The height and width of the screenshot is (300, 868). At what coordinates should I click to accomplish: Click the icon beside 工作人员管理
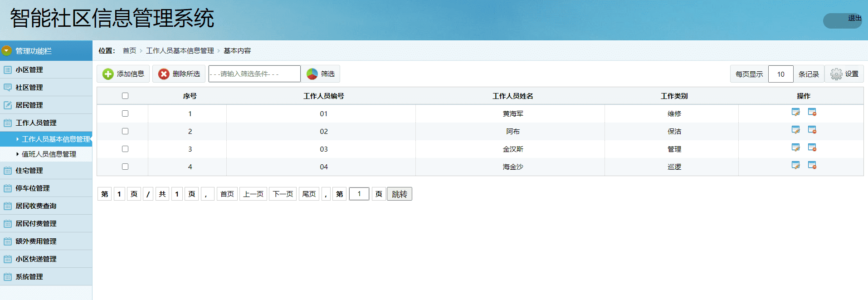coord(8,123)
